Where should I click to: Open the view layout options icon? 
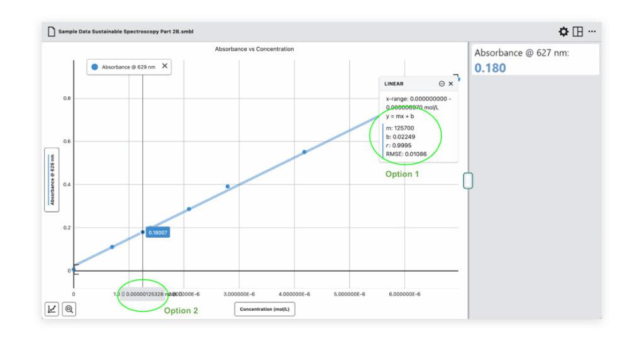pyautogui.click(x=577, y=31)
